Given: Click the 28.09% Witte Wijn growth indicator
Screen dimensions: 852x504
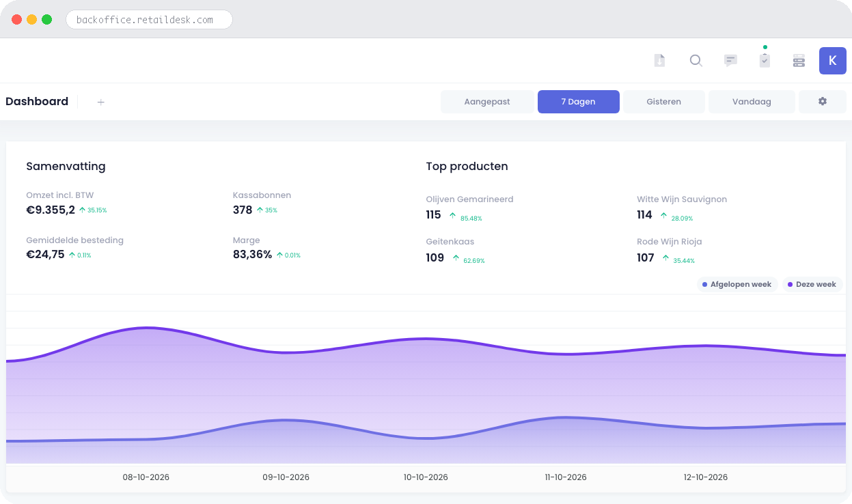Looking at the screenshot, I should point(676,218).
